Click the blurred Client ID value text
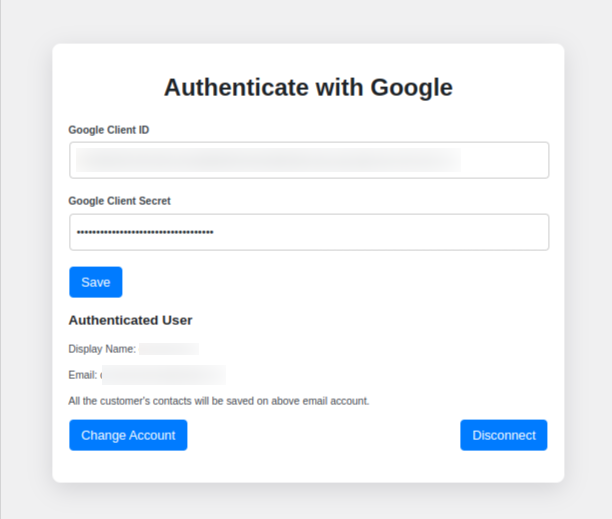Screen dimensions: 612x519 267,160
